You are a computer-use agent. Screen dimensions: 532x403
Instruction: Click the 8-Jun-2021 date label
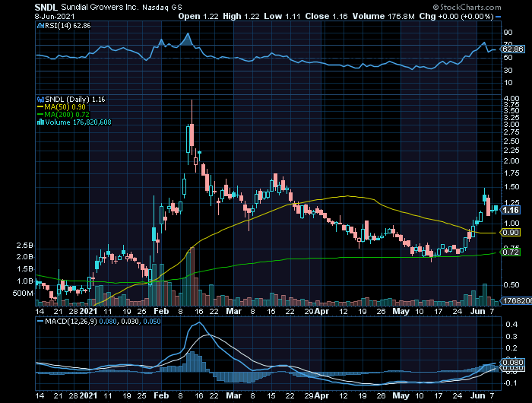(55, 16)
